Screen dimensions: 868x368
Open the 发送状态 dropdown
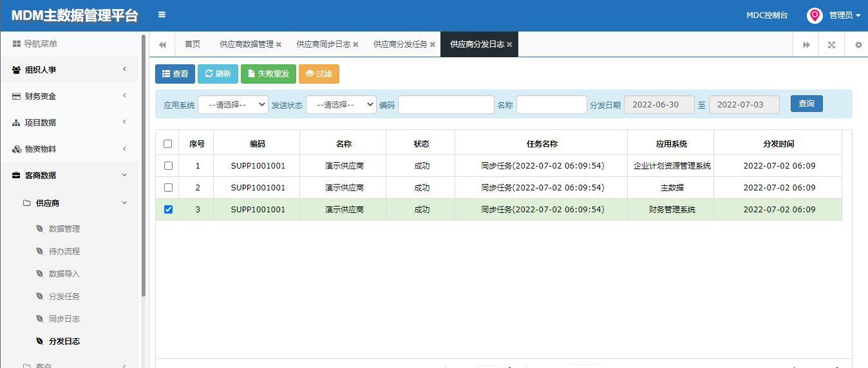[341, 104]
